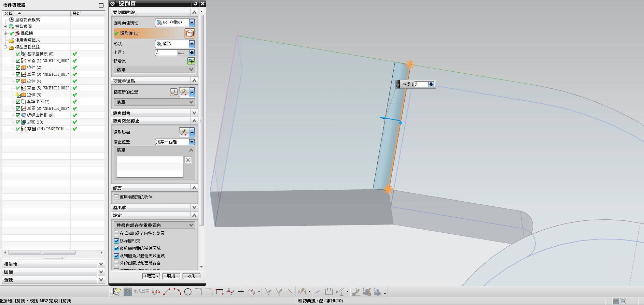Open the 圓角面連續性 G1 dropdown

tap(192, 23)
